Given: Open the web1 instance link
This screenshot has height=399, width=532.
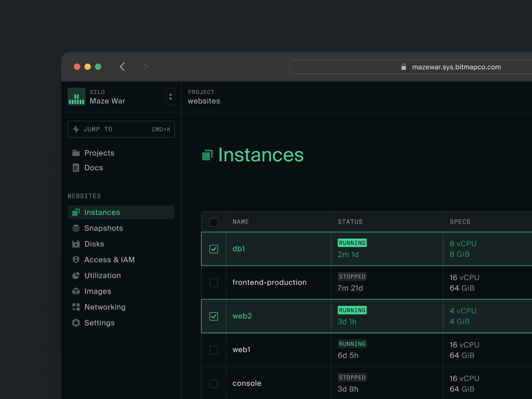Looking at the screenshot, I should point(241,350).
